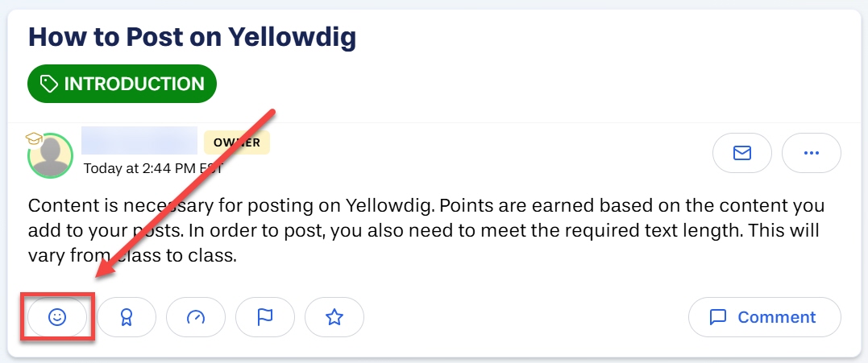
Task: Bookmark the post with star icon
Action: [x=334, y=317]
